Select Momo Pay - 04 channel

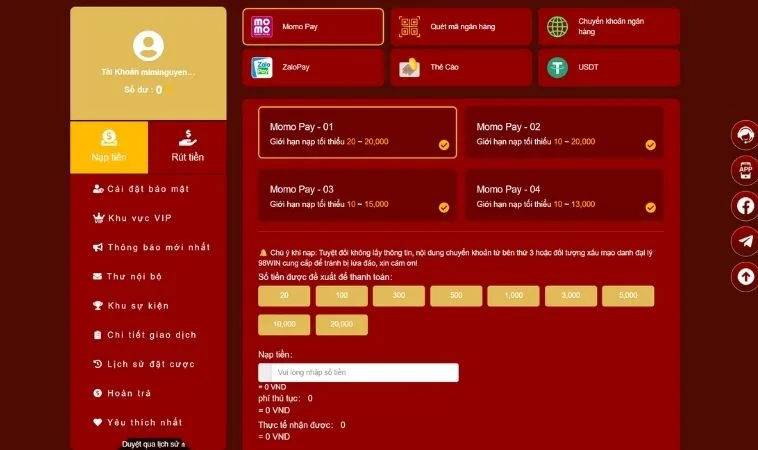click(564, 195)
